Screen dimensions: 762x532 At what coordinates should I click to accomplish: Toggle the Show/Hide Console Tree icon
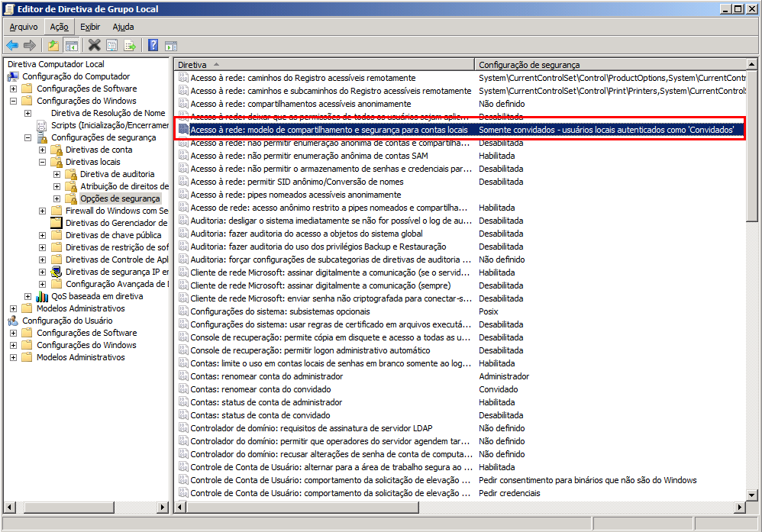[71, 45]
